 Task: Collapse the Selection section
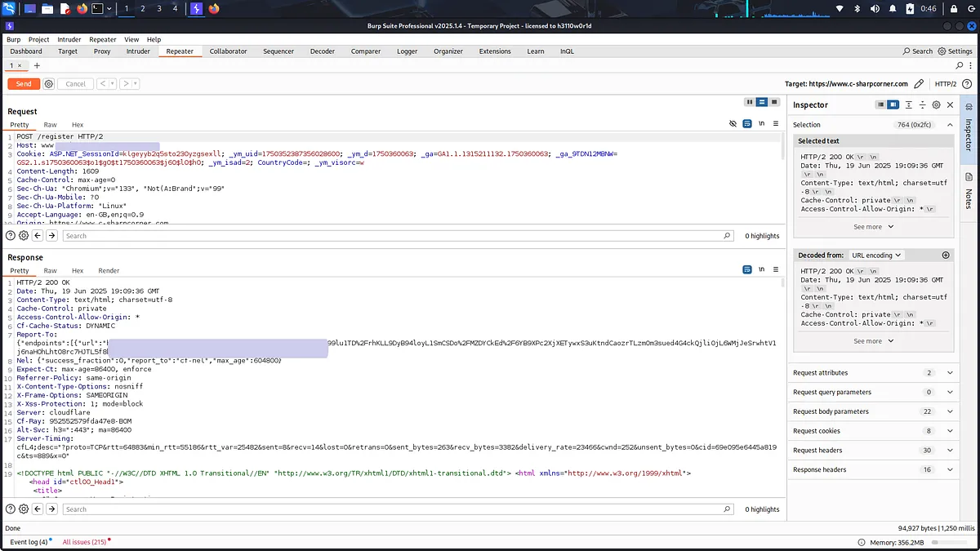(x=950, y=124)
